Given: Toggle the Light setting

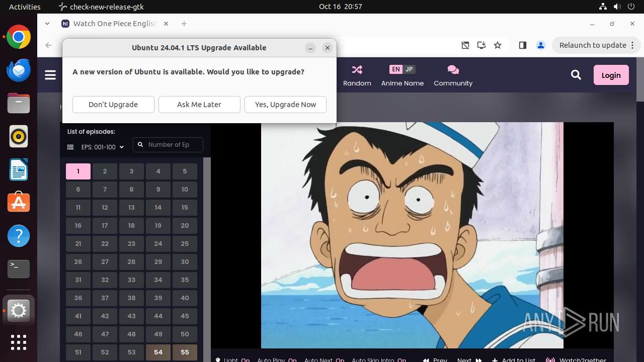Looking at the screenshot, I should (232, 360).
